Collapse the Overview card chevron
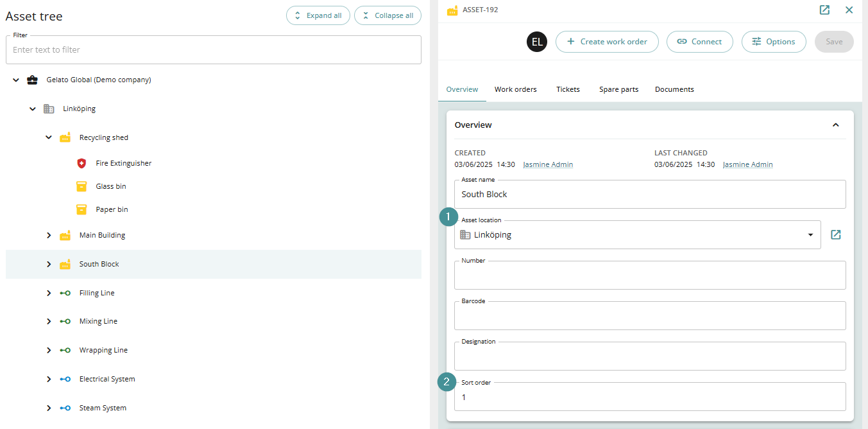Image resolution: width=868 pixels, height=429 pixels. [x=835, y=125]
